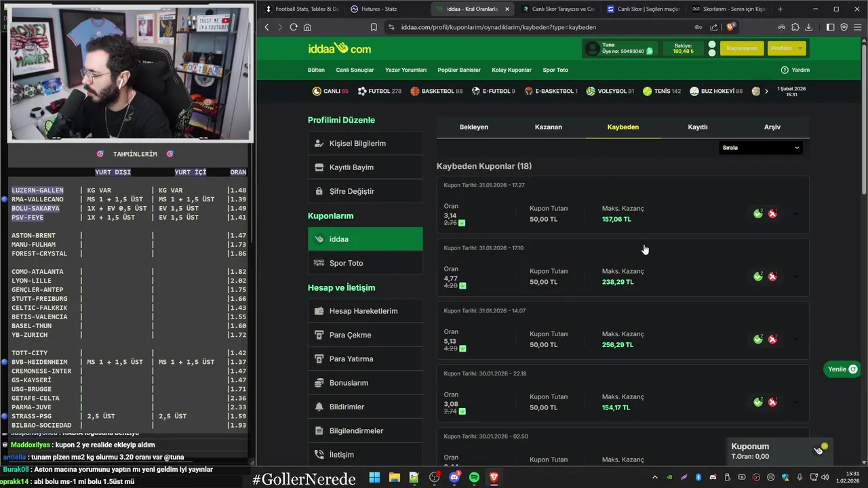Click the Yenile refresh button
Viewport: 868px width, 488px height.
843,369
